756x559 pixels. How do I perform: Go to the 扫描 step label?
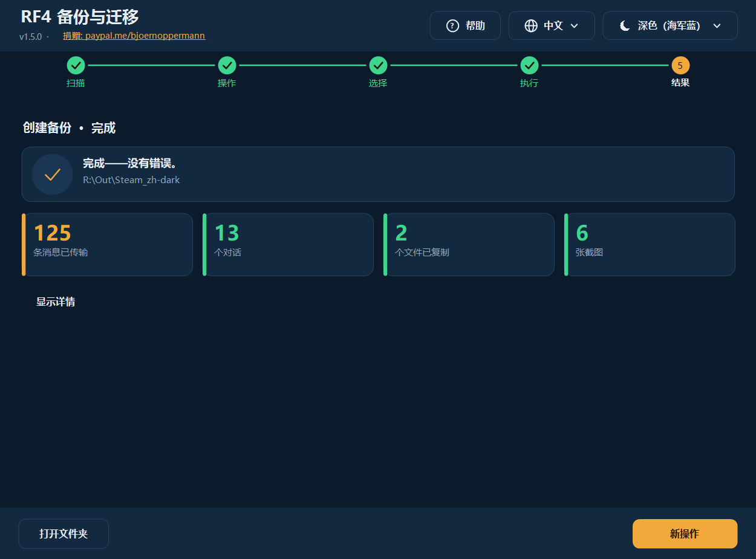click(76, 83)
